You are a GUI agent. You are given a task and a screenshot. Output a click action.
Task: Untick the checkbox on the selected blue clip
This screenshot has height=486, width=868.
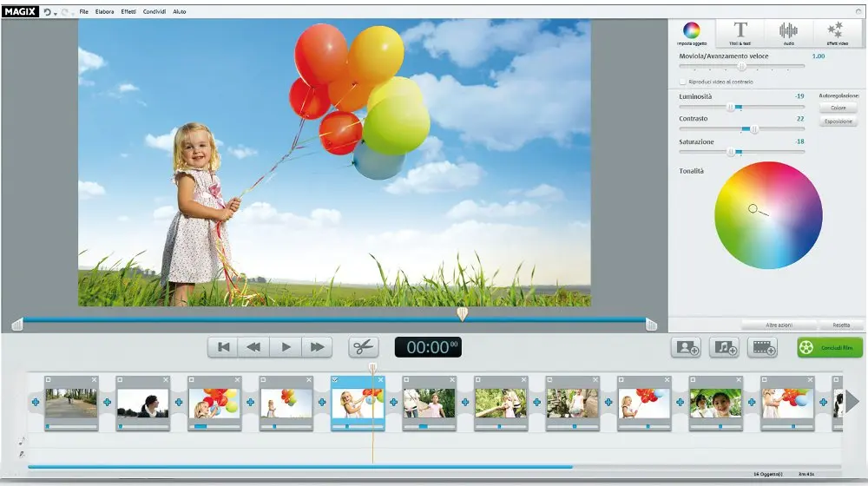tap(335, 380)
